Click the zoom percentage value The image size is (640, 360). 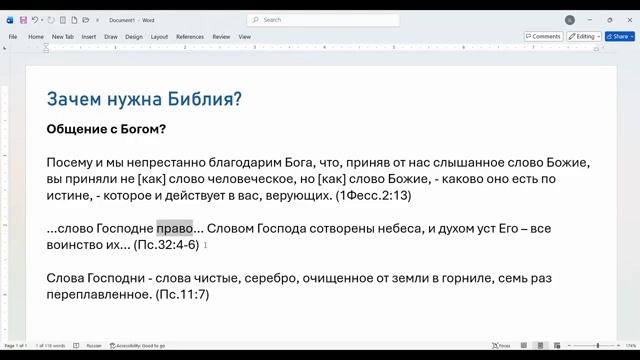[631, 346]
